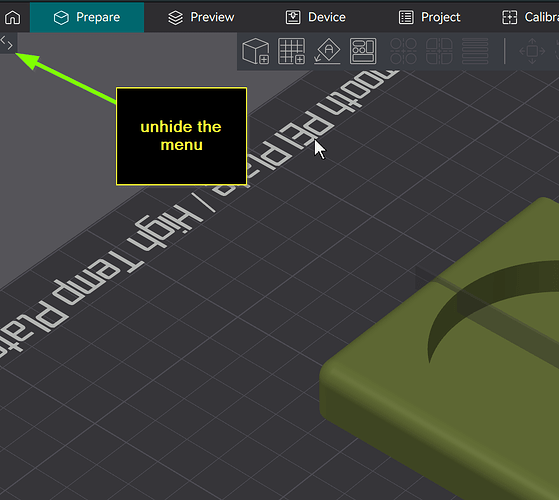Image resolution: width=559 pixels, height=500 pixels.
Task: Go to the Home screen icon
Action: (x=13, y=17)
